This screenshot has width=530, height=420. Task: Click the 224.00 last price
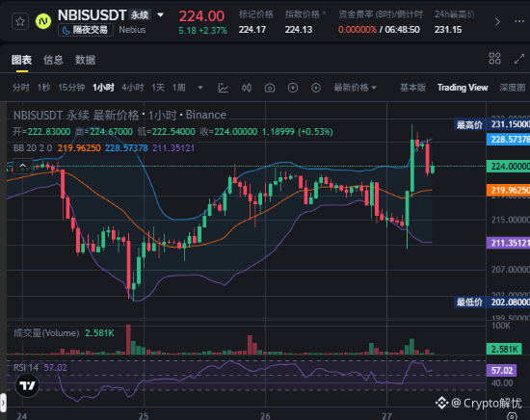click(x=201, y=15)
